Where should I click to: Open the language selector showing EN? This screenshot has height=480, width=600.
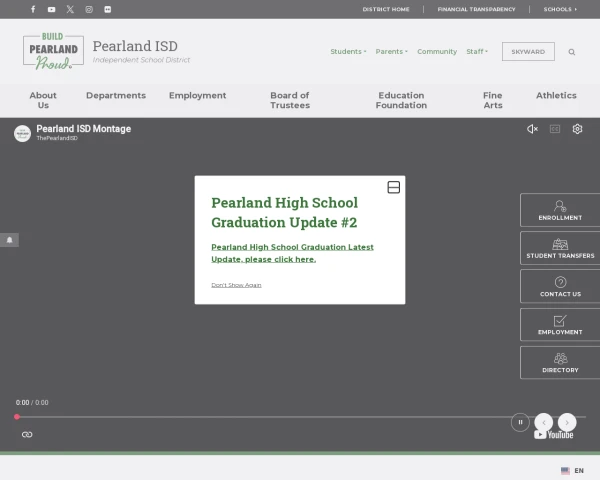click(x=572, y=470)
